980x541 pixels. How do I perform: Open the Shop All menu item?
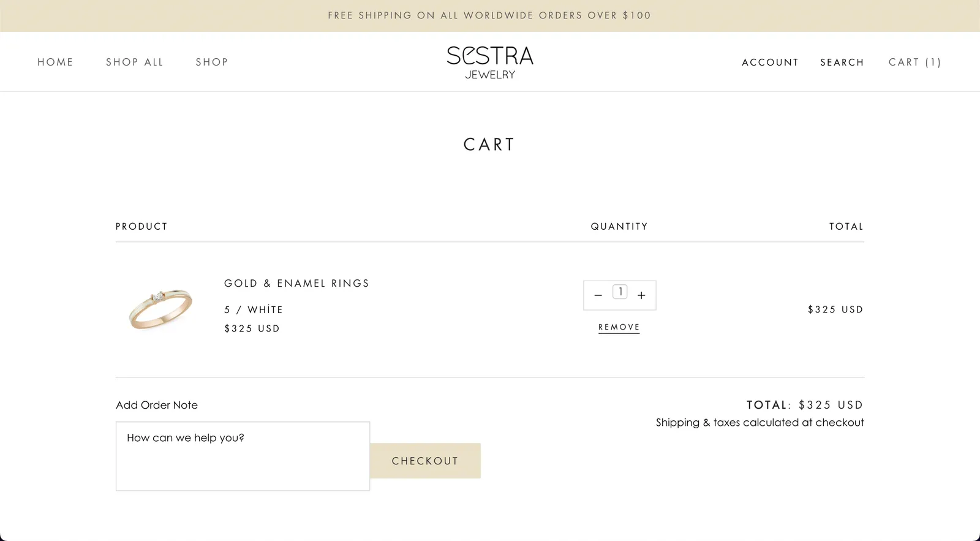pos(135,62)
